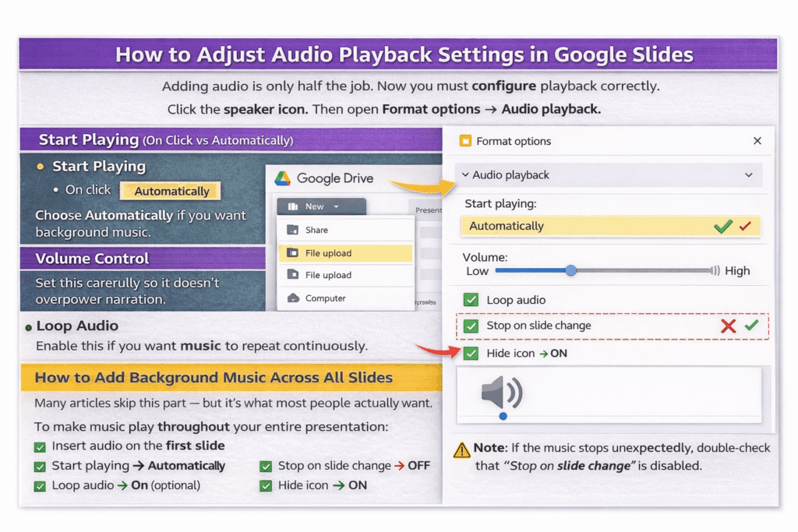Click the Computer icon in the upload menu
Image resolution: width=798 pixels, height=532 pixels.
point(293,298)
